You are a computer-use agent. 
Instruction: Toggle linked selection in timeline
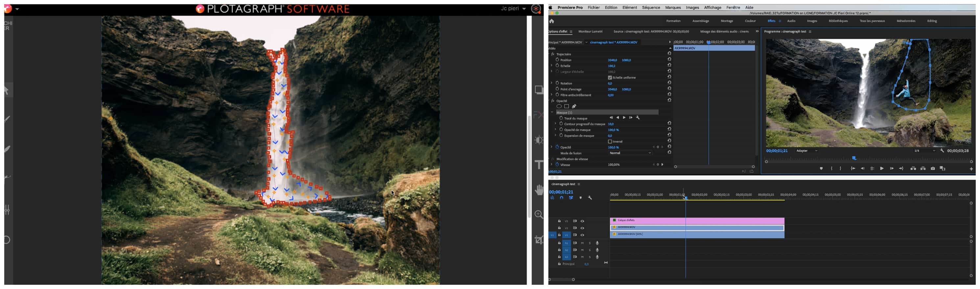pos(571,198)
